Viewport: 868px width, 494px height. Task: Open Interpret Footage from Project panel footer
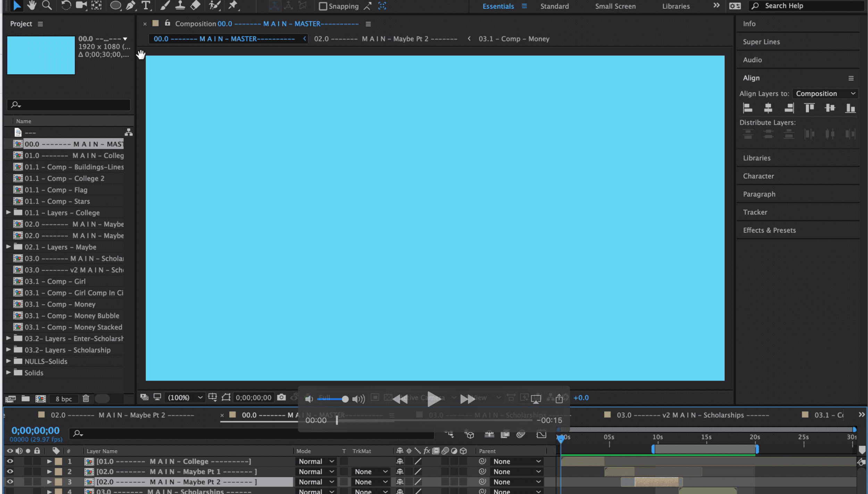pyautogui.click(x=10, y=399)
